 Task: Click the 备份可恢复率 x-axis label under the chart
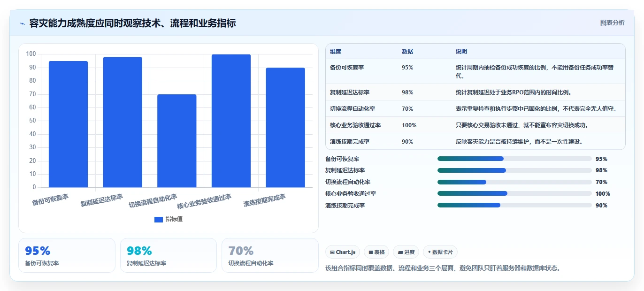coord(50,200)
